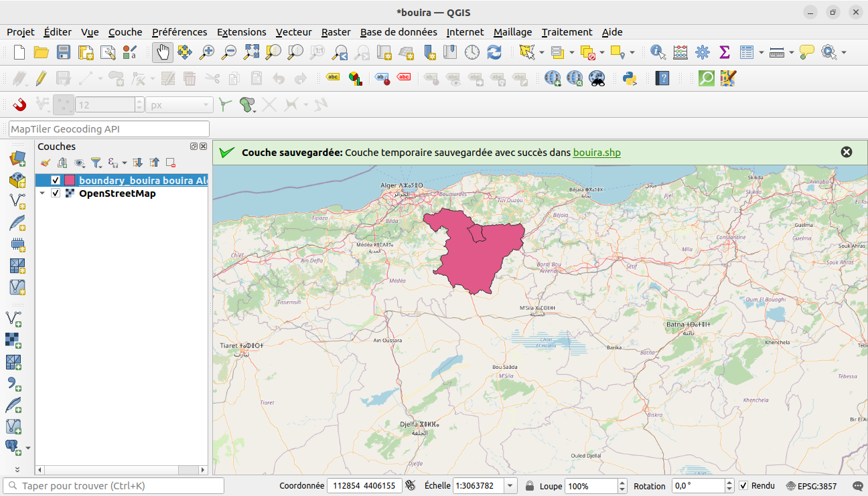The image size is (868, 496).
Task: Open the Data Source Manager in the left sidebar
Action: click(17, 159)
